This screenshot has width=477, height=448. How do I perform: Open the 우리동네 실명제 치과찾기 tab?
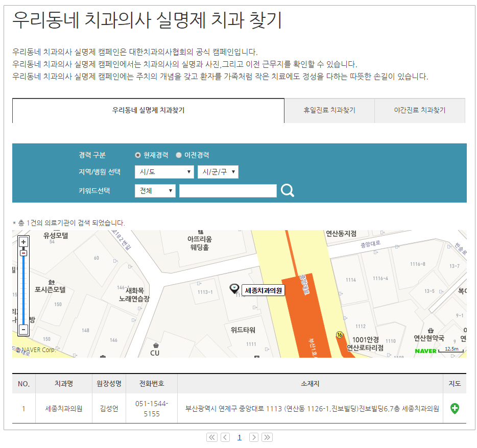[x=148, y=110]
